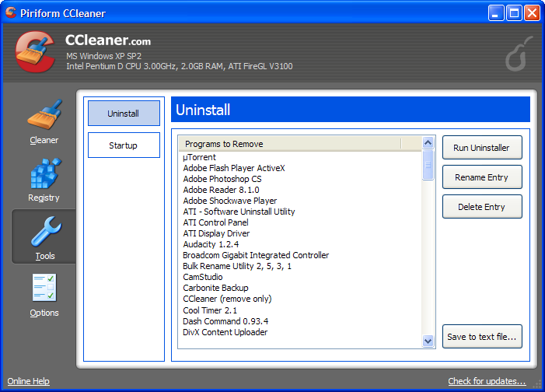Click the CCleaner logo in header

pyautogui.click(x=35, y=52)
